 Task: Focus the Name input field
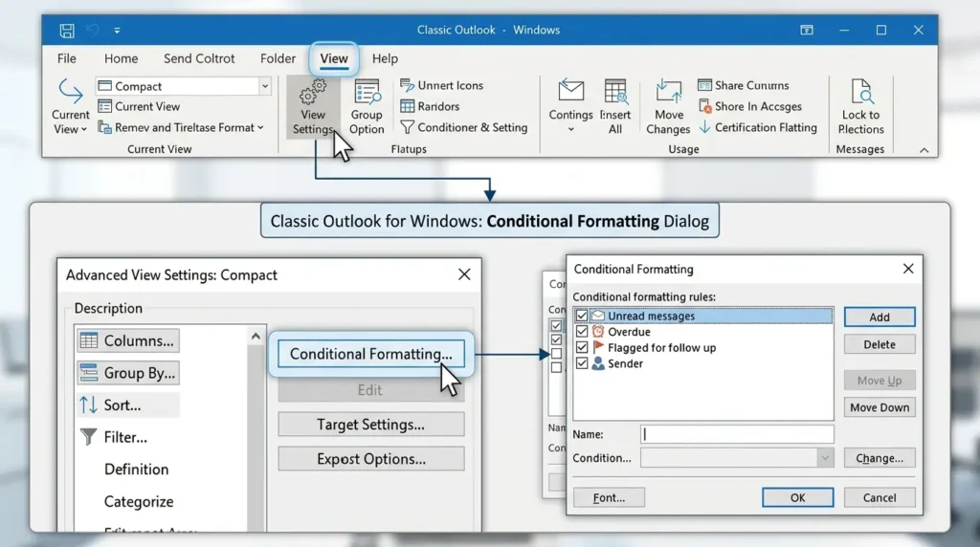[737, 434]
